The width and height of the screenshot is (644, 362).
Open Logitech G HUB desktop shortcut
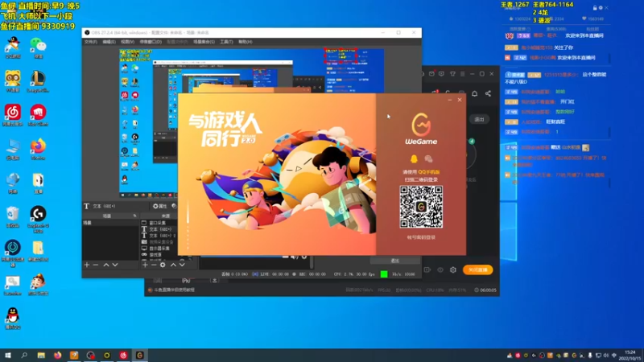click(38, 219)
